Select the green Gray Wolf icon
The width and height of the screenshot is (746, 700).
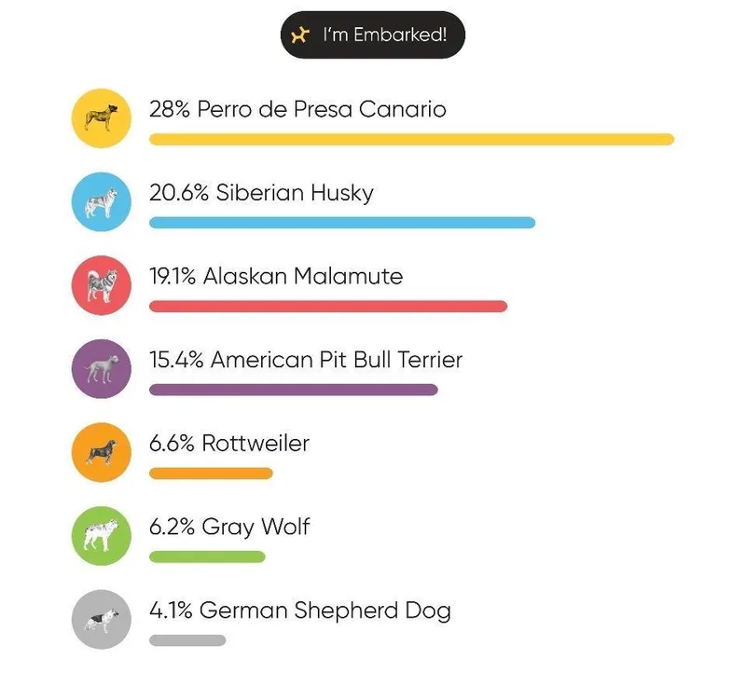coord(101,536)
